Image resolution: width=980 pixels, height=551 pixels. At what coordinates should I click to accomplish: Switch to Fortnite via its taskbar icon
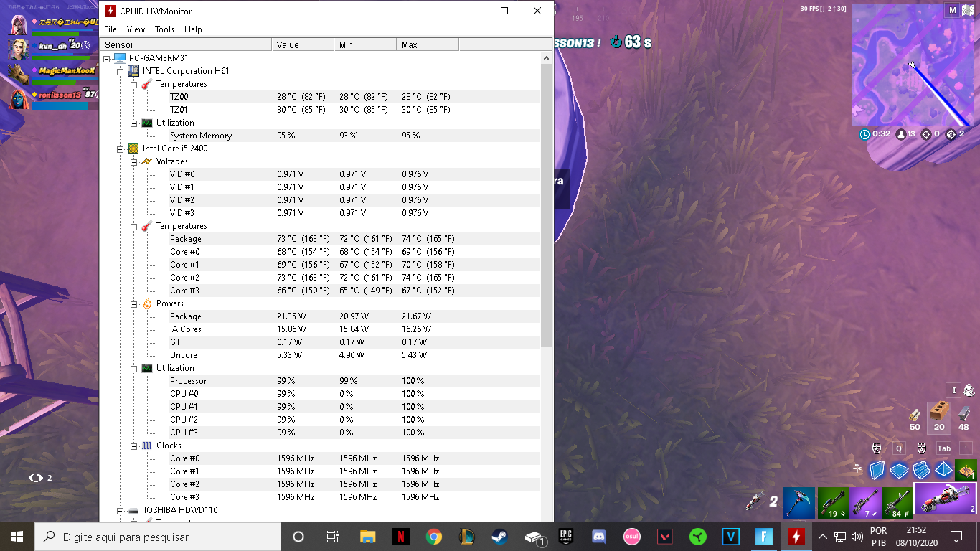pyautogui.click(x=763, y=537)
